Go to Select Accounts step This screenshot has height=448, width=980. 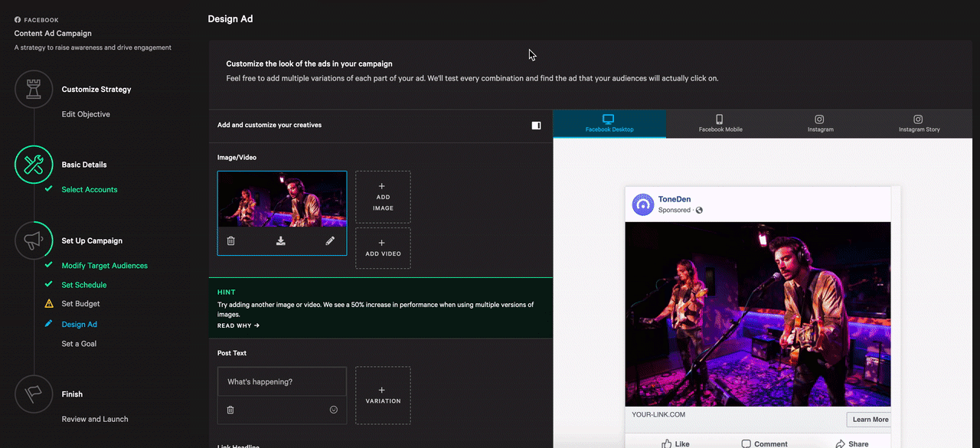tap(90, 189)
